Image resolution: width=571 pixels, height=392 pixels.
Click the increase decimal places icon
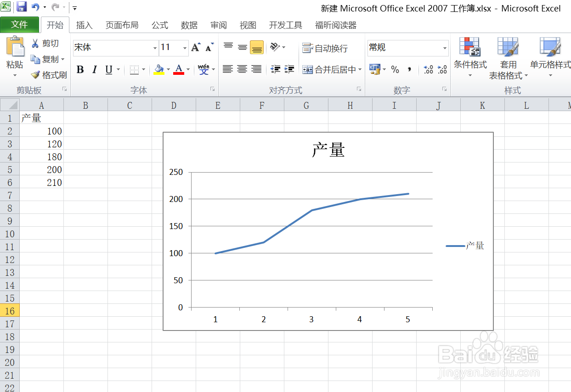[427, 70]
